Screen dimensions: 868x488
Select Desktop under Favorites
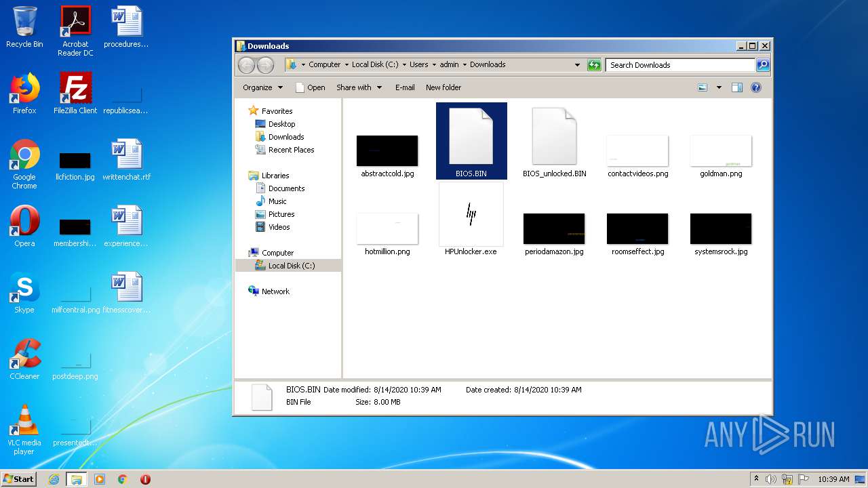281,124
